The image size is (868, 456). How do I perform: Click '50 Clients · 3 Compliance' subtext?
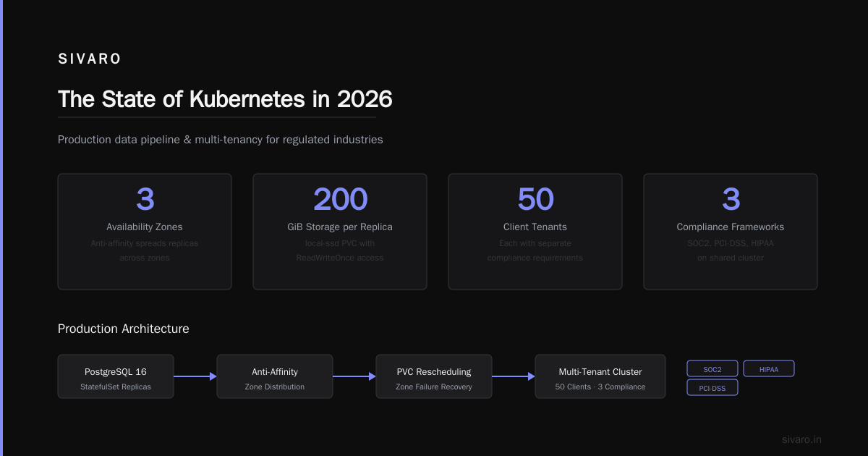click(x=600, y=387)
